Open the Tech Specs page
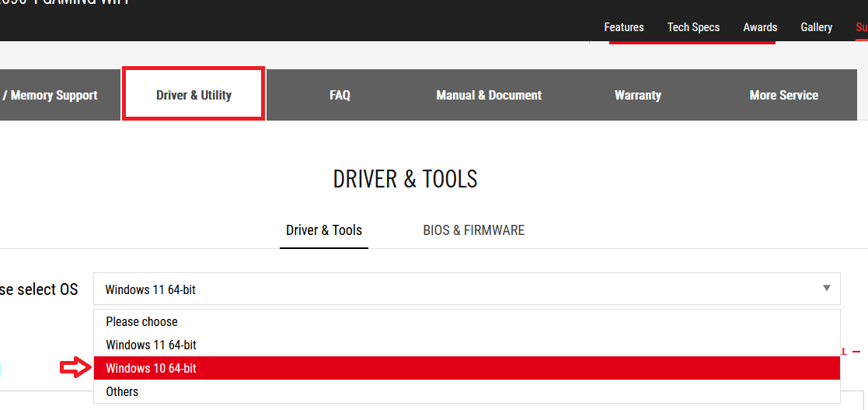 tap(693, 27)
